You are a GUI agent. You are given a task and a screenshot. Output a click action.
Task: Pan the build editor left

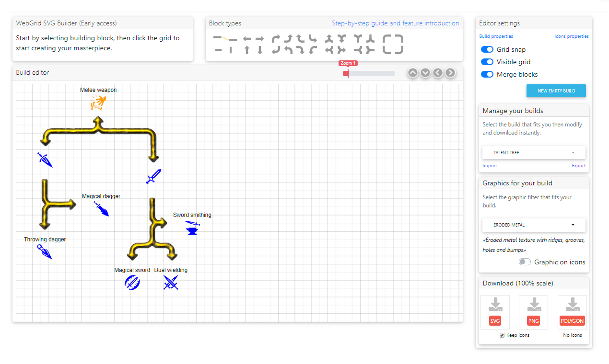(438, 73)
